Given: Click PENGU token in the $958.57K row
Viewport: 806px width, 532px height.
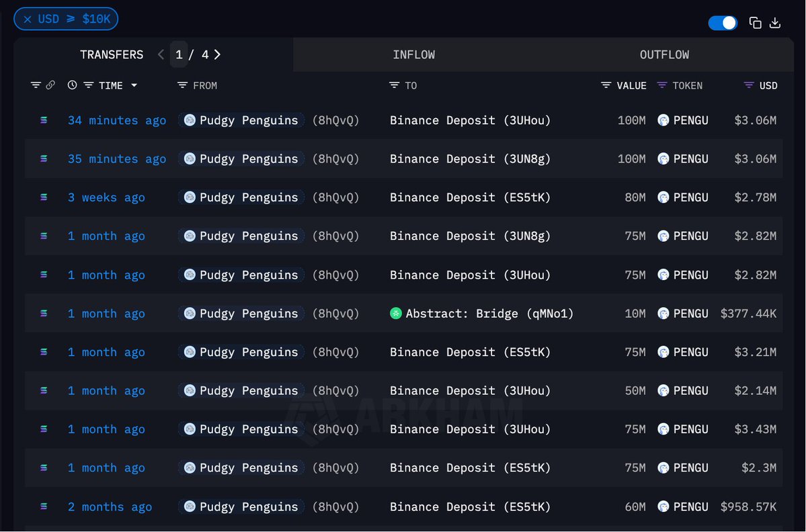Looking at the screenshot, I should [x=690, y=507].
